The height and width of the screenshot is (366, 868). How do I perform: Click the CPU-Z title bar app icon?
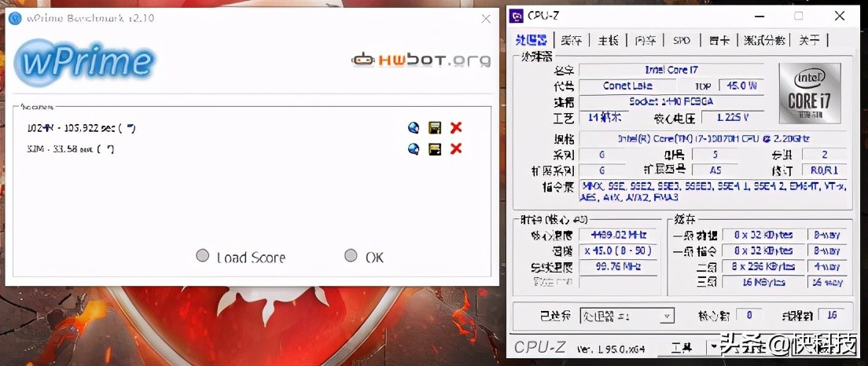point(517,16)
